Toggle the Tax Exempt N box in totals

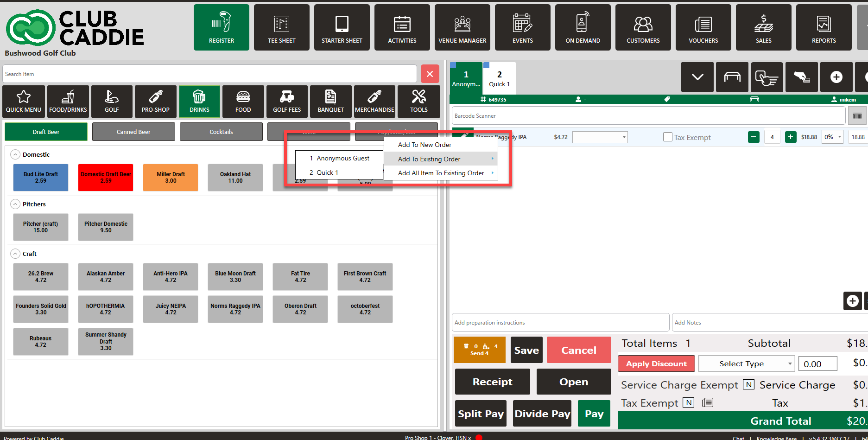pyautogui.click(x=689, y=403)
